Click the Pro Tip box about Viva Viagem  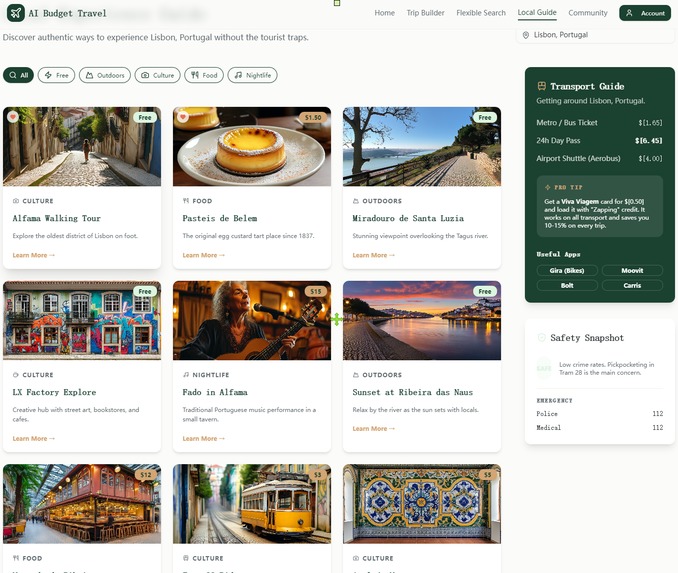(600, 206)
